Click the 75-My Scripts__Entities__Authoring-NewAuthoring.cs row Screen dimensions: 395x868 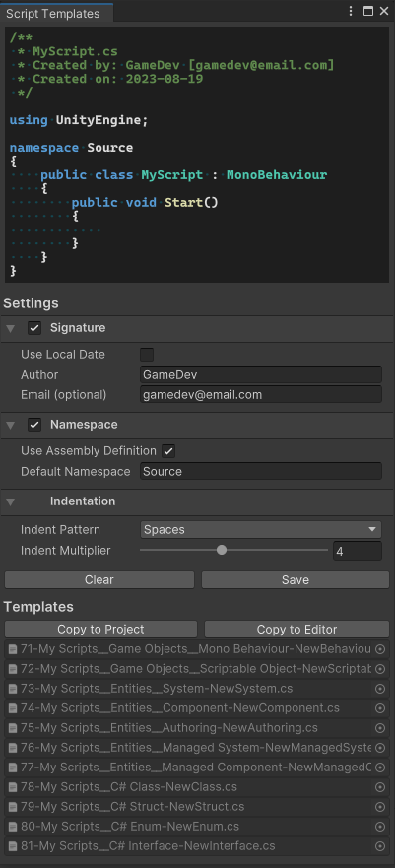tap(196, 728)
